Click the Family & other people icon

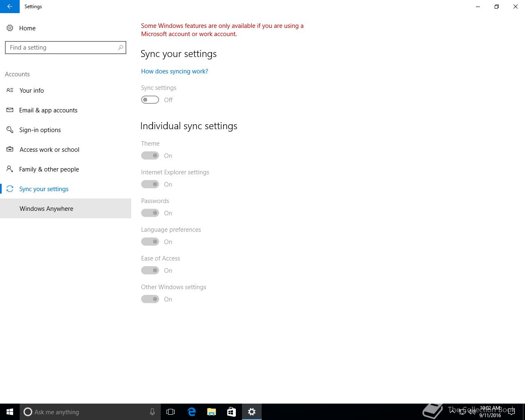pyautogui.click(x=10, y=169)
